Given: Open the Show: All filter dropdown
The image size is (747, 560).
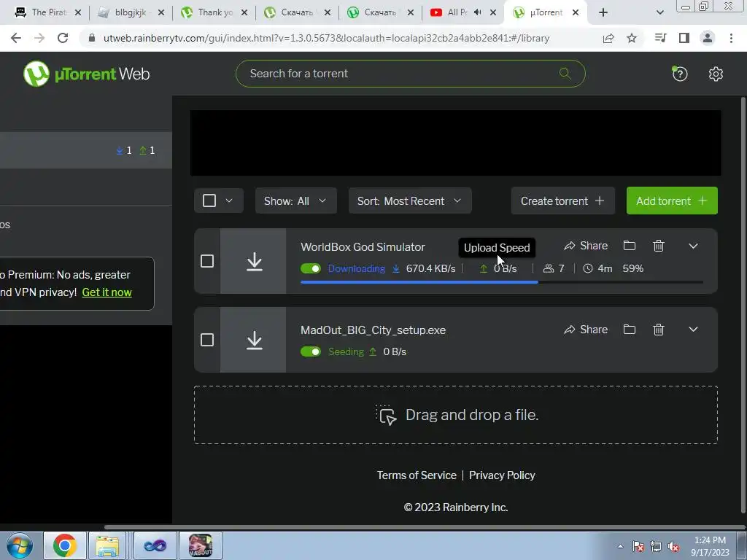Looking at the screenshot, I should pyautogui.click(x=296, y=201).
